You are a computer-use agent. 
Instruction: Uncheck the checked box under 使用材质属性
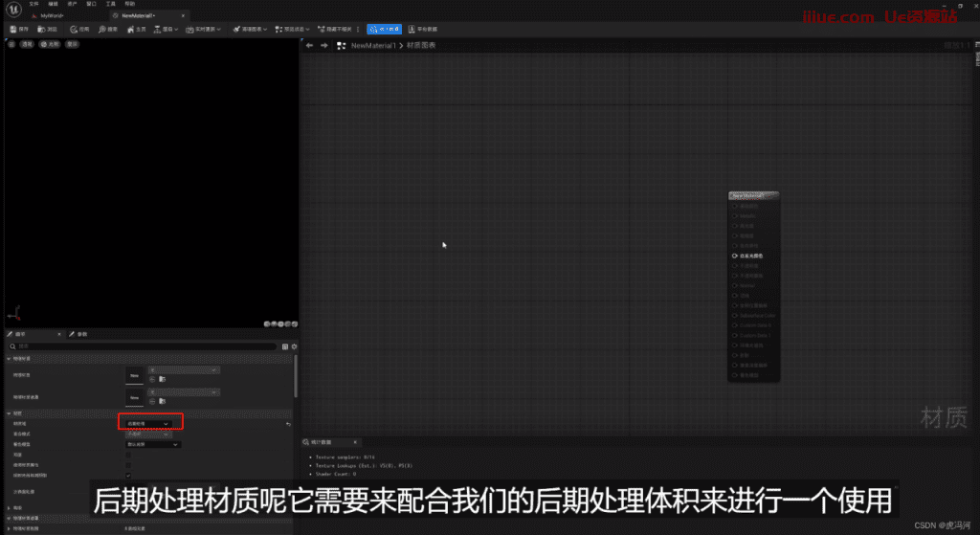128,476
